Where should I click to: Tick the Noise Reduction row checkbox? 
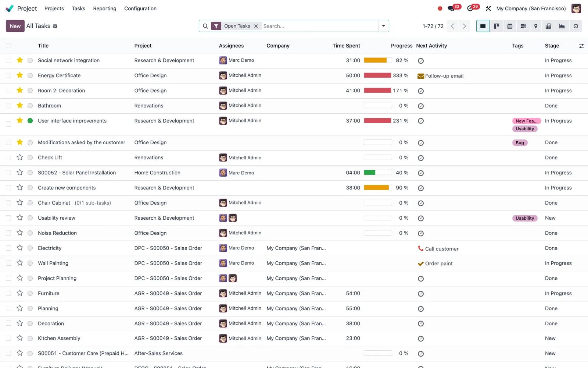[8, 233]
